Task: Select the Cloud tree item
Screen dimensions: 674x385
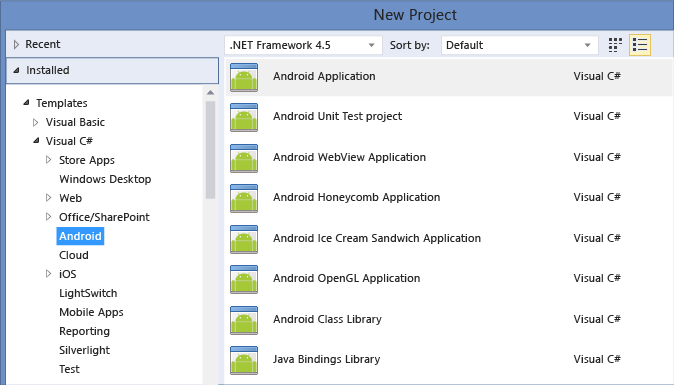Action: (x=74, y=255)
